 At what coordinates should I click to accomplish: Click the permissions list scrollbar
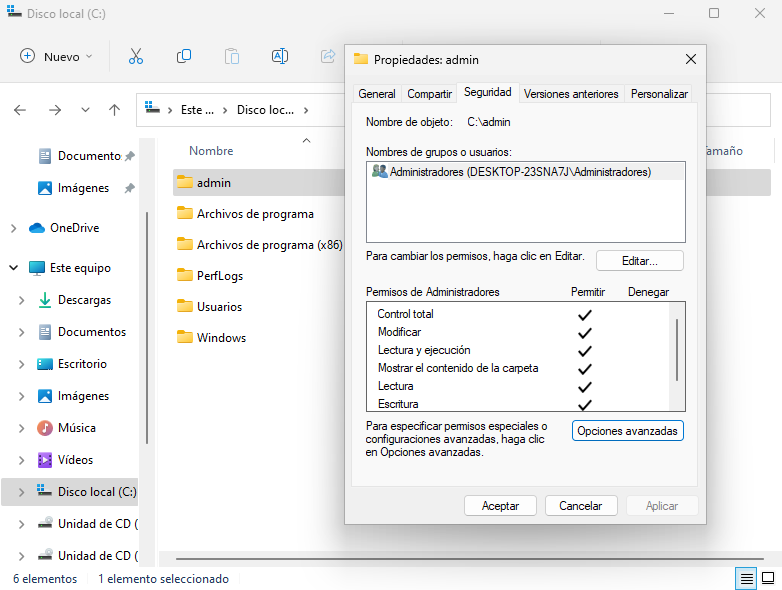click(677, 350)
